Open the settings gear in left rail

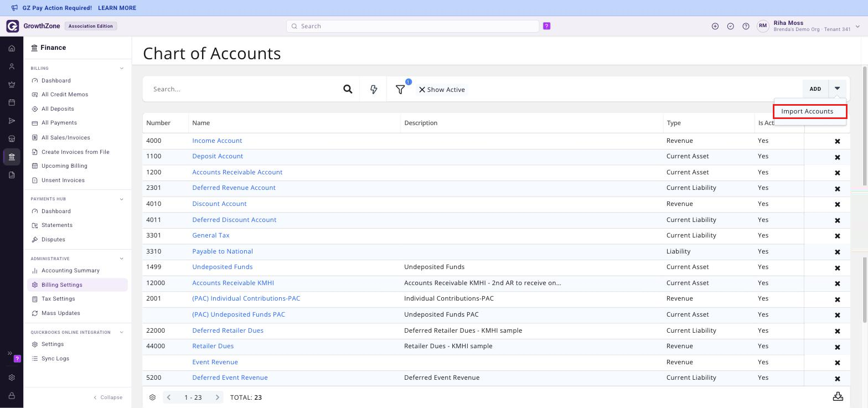[x=12, y=378]
